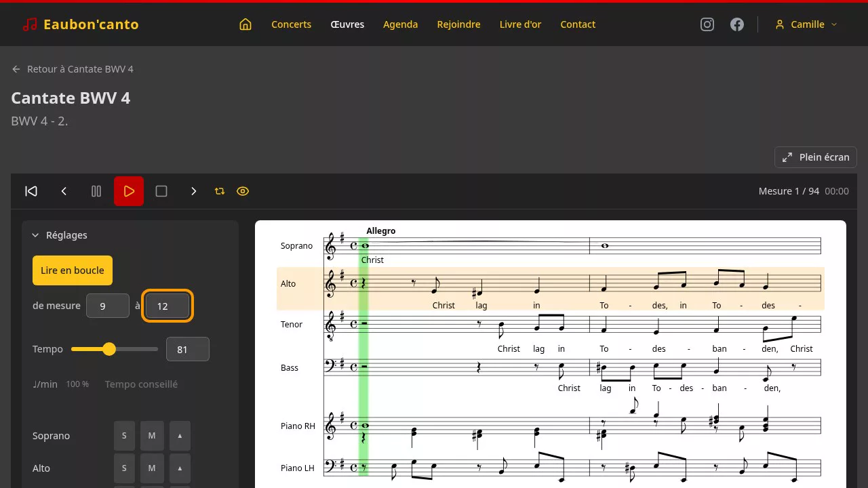Collapse the Réglages section
Screen dimensions: 868x488
60,235
